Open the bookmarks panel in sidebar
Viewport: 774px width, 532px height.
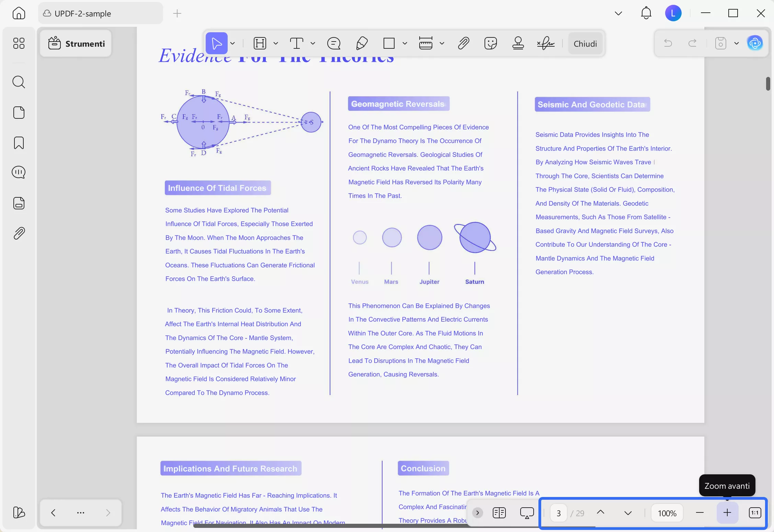point(19,143)
